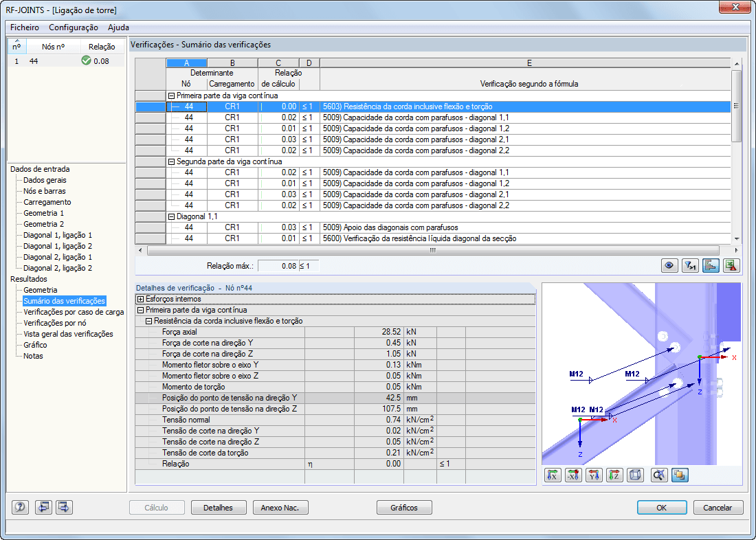Open Carregamento in the navigator
This screenshot has width=756, height=540.
[x=47, y=202]
